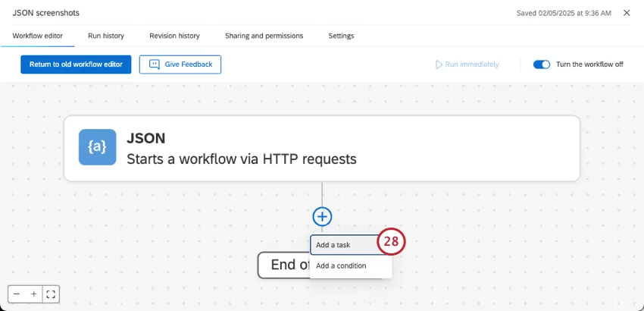This screenshot has width=644, height=311.
Task: Click the fit-to-screen icon
Action: [51, 294]
